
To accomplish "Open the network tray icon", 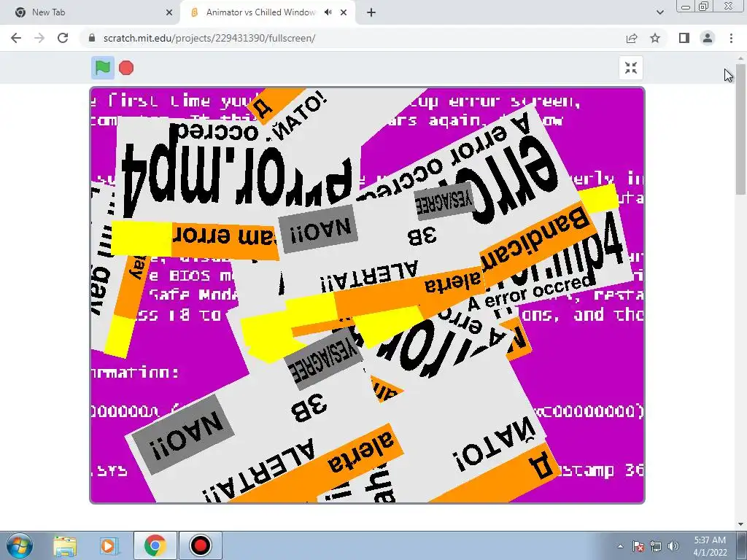I will point(656,546).
